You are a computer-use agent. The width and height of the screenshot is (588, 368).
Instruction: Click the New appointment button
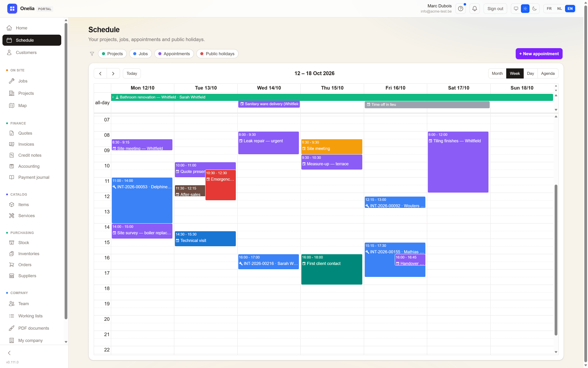pyautogui.click(x=539, y=54)
